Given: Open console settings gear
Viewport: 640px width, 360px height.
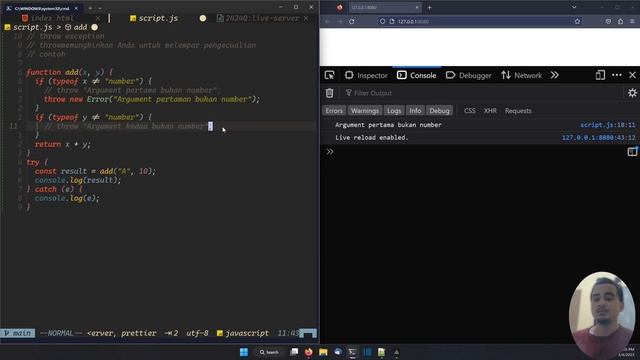Looking at the screenshot, I should [632, 93].
